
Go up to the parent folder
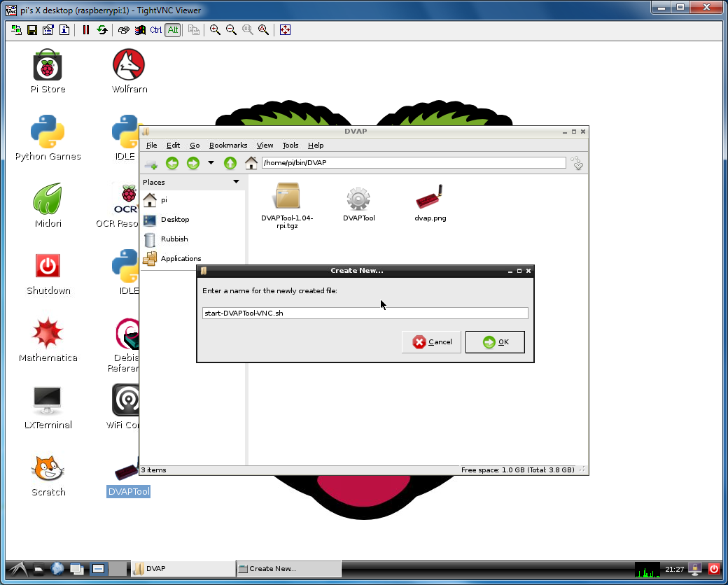pos(230,163)
